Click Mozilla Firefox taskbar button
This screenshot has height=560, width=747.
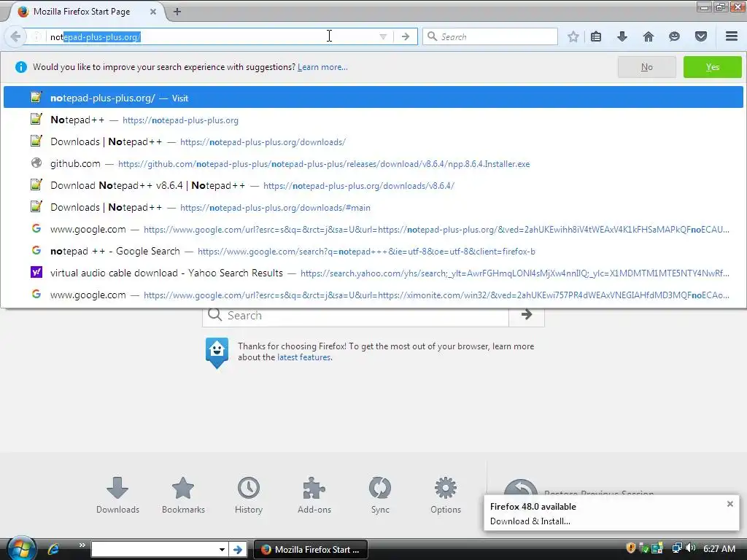pos(311,550)
